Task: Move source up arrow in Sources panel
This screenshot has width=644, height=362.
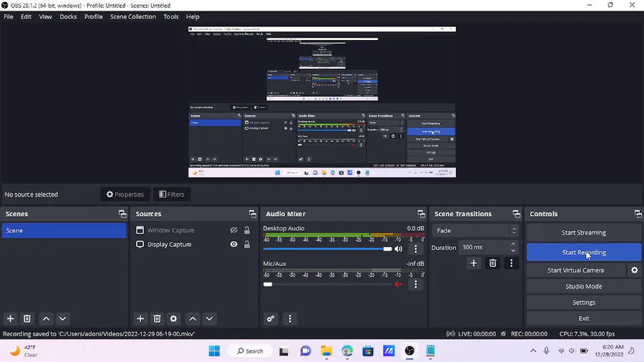Action: [192, 318]
